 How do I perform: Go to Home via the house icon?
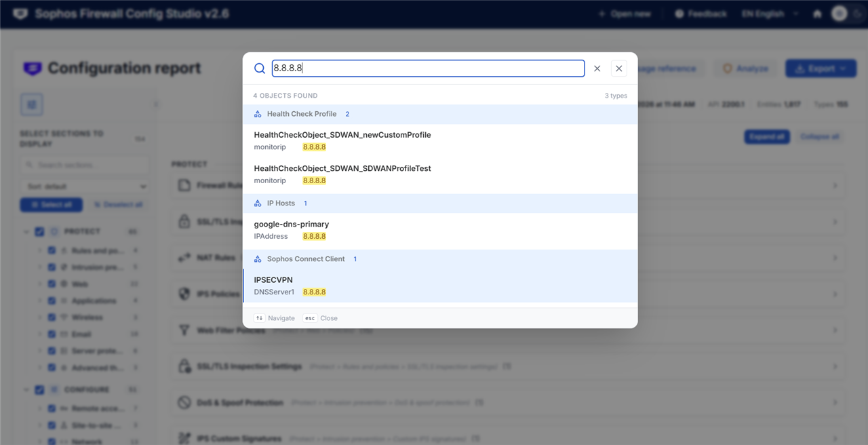pos(817,14)
